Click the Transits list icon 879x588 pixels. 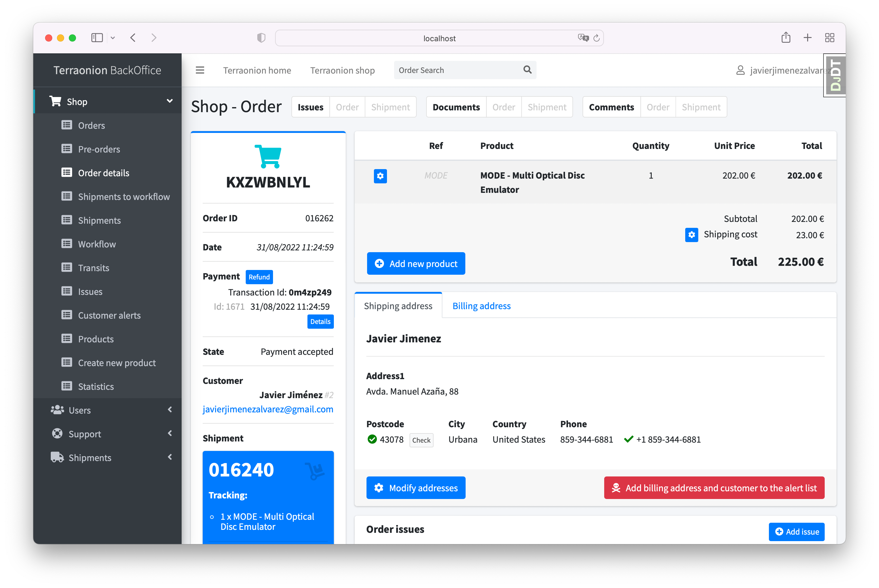[x=67, y=267]
